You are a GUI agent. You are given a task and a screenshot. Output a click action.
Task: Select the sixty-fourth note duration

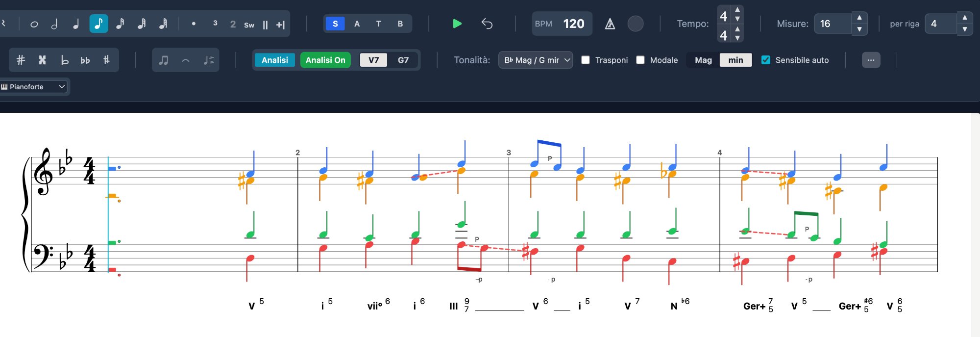[x=163, y=24]
